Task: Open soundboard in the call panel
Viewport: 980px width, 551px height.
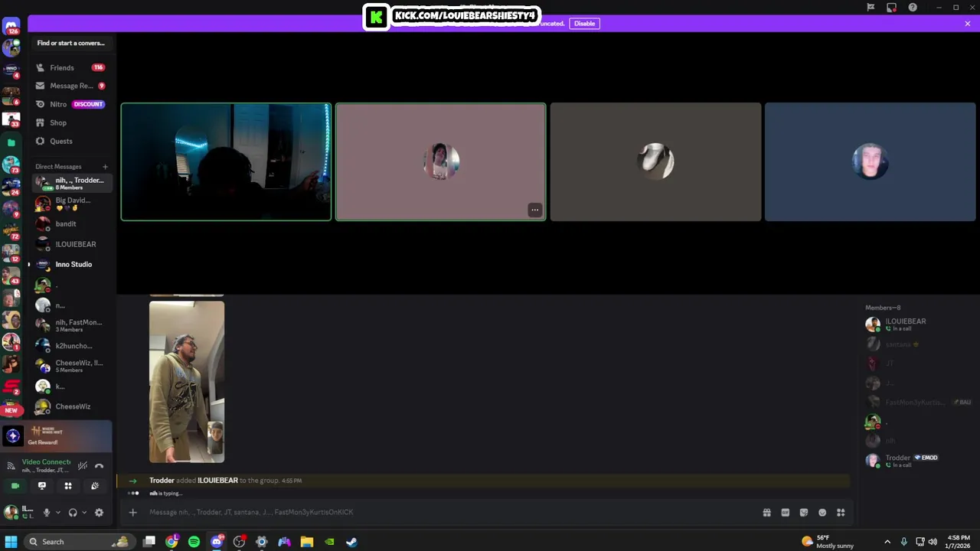Action: point(95,486)
